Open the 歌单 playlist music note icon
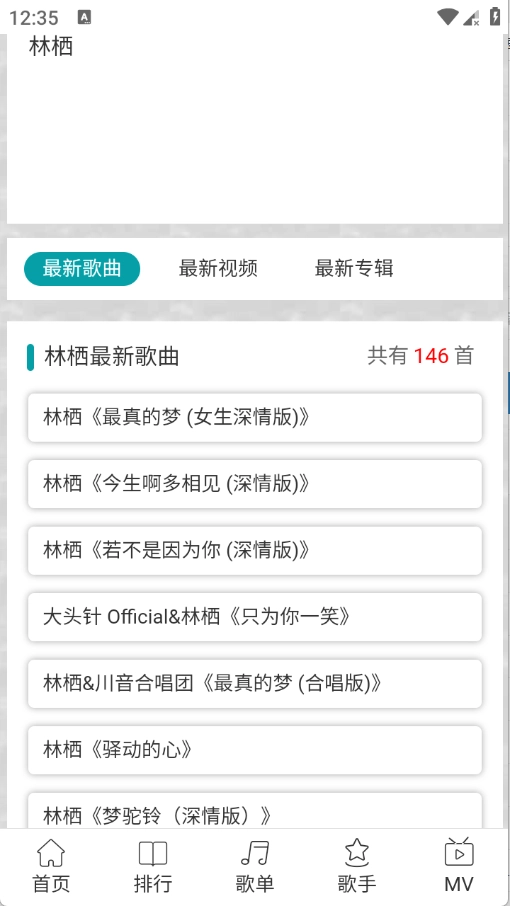 pos(255,853)
